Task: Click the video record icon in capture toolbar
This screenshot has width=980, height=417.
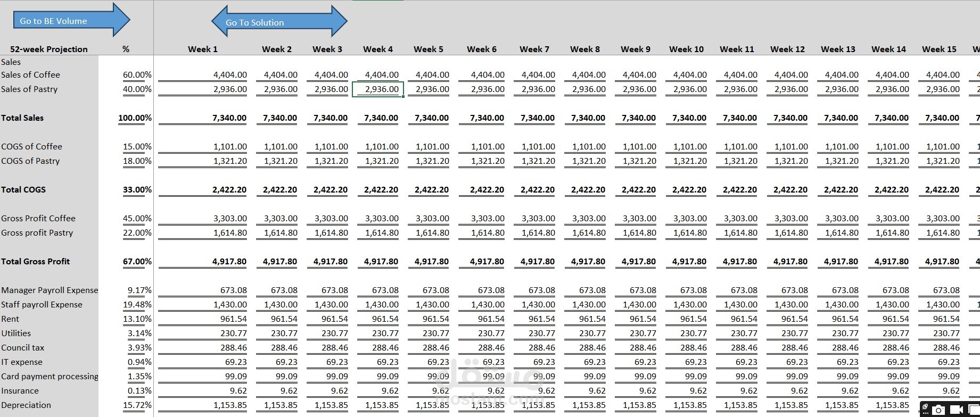Action: 957,410
